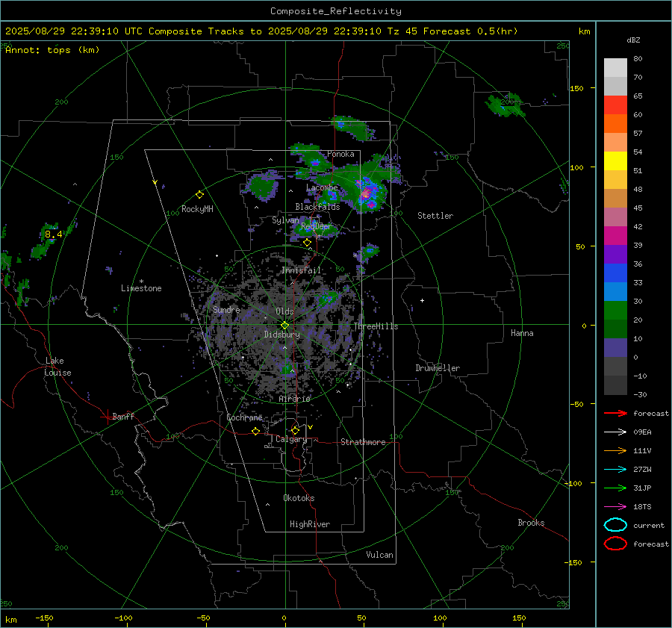The width and height of the screenshot is (672, 628).
Task: Click the yellow diamond marker below RedDeer
Action: (x=307, y=243)
